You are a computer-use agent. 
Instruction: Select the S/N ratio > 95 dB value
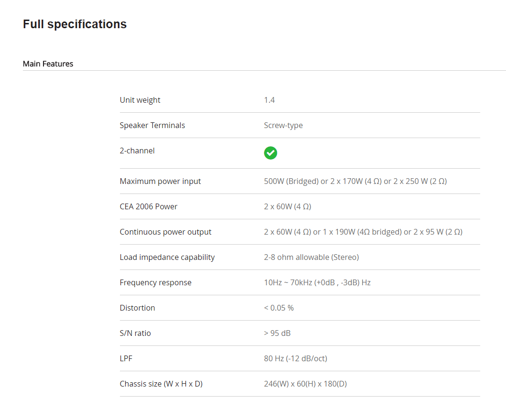277,333
